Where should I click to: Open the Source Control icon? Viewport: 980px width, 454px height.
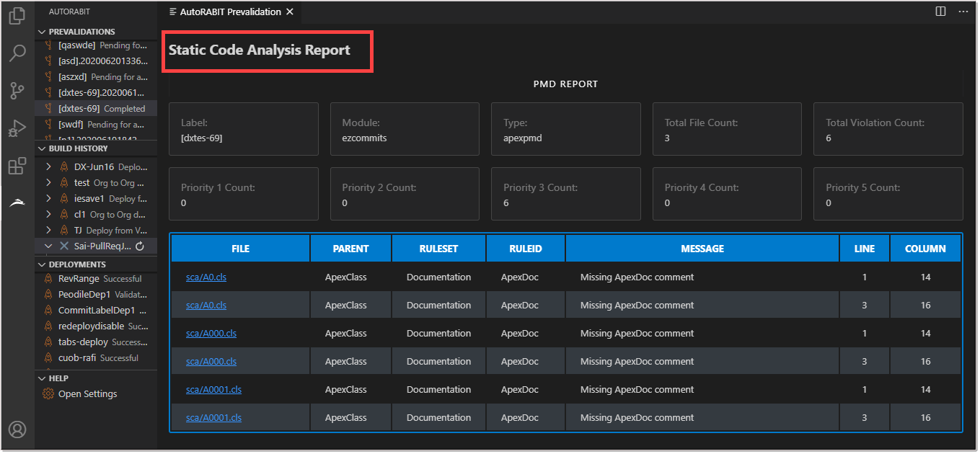click(x=17, y=90)
